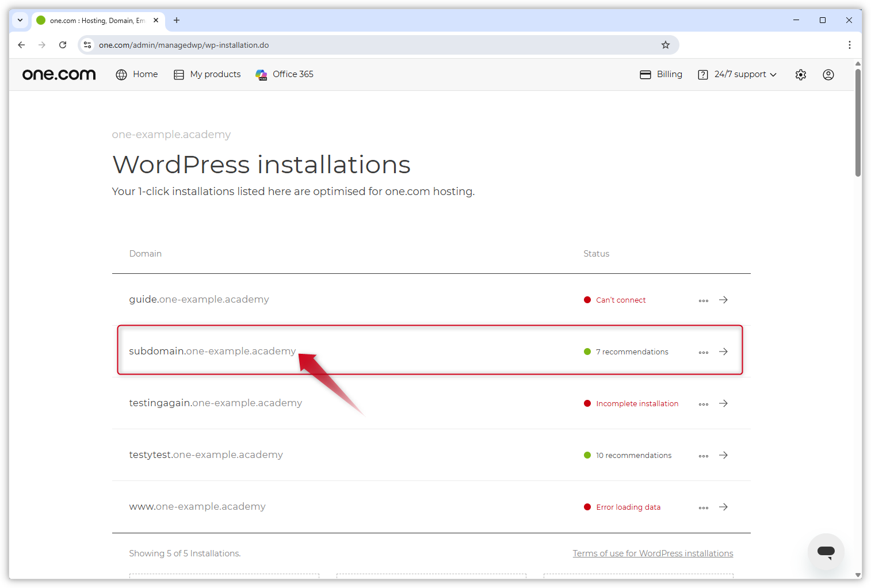
Task: Open testytest.one-example.academy installation
Action: [206, 455]
